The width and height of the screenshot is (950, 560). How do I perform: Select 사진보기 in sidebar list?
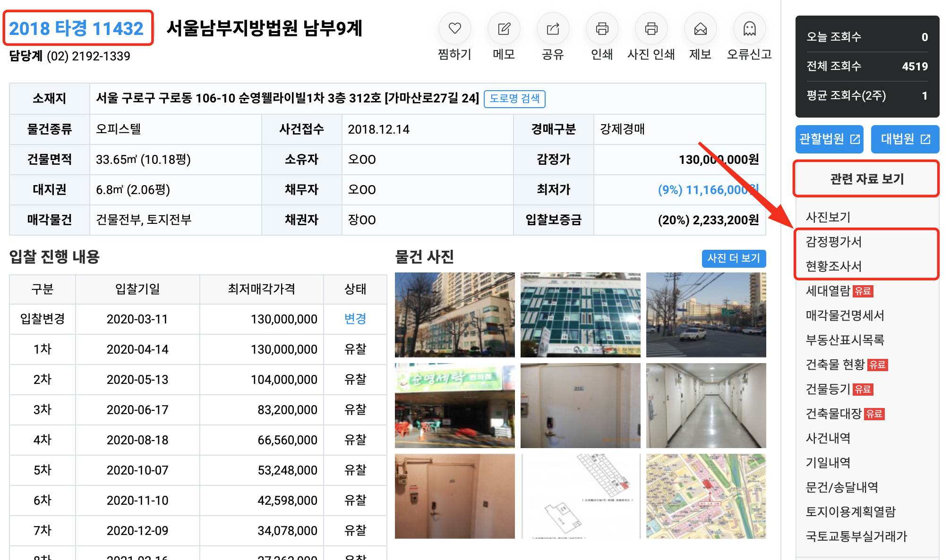(828, 217)
